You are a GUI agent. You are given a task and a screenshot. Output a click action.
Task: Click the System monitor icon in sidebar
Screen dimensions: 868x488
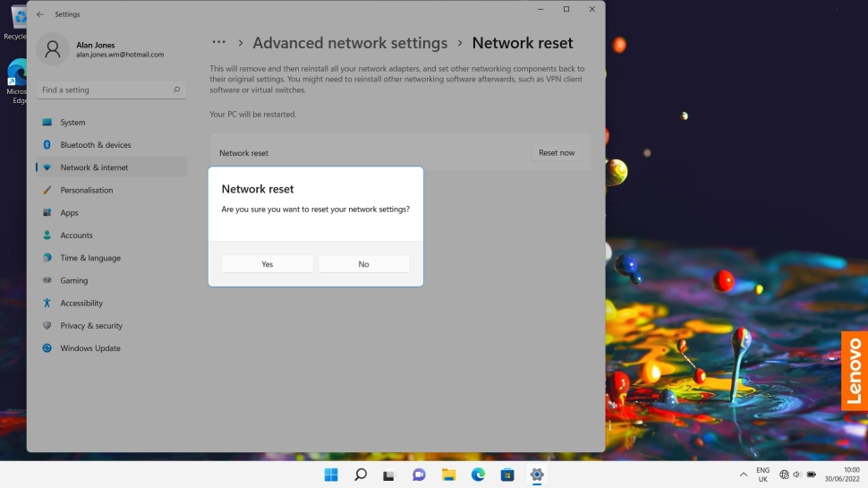47,123
